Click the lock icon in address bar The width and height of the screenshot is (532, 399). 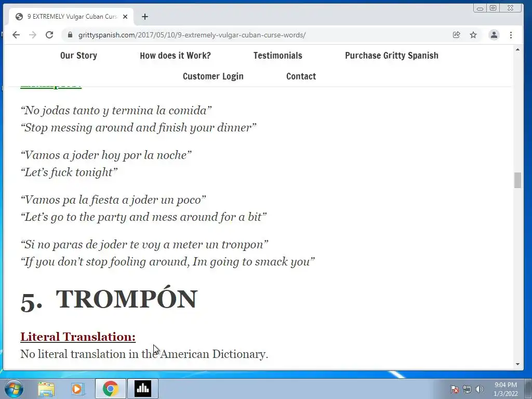[70, 35]
